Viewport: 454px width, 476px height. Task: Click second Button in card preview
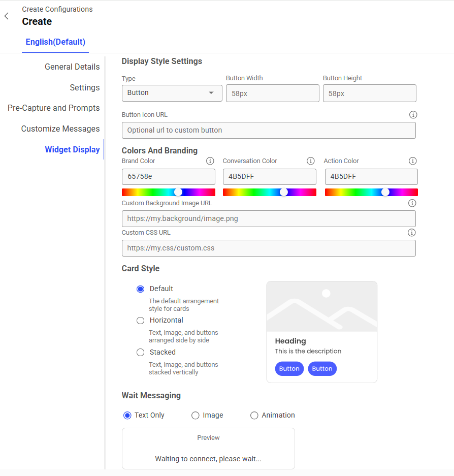(x=322, y=368)
